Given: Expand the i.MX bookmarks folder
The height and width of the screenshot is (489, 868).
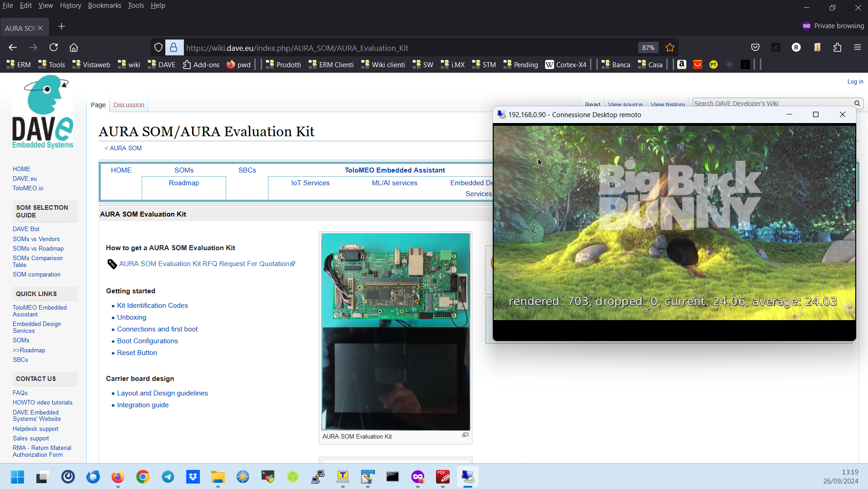Looking at the screenshot, I should [x=453, y=64].
